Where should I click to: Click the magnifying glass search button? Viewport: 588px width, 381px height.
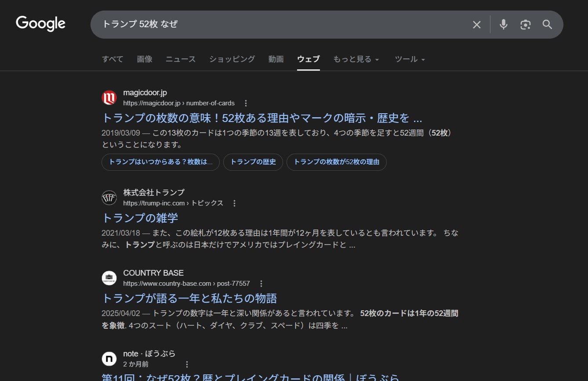point(547,25)
